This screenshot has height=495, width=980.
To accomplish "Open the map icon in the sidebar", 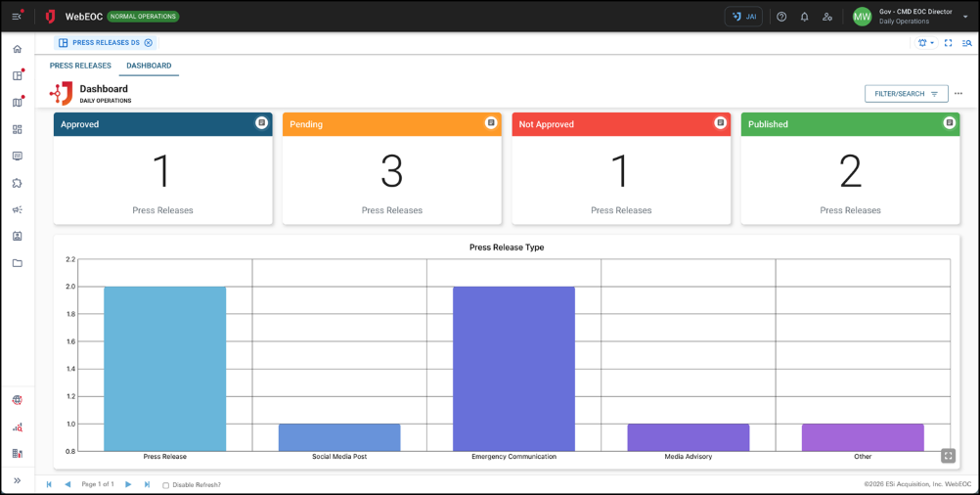I will [x=17, y=103].
